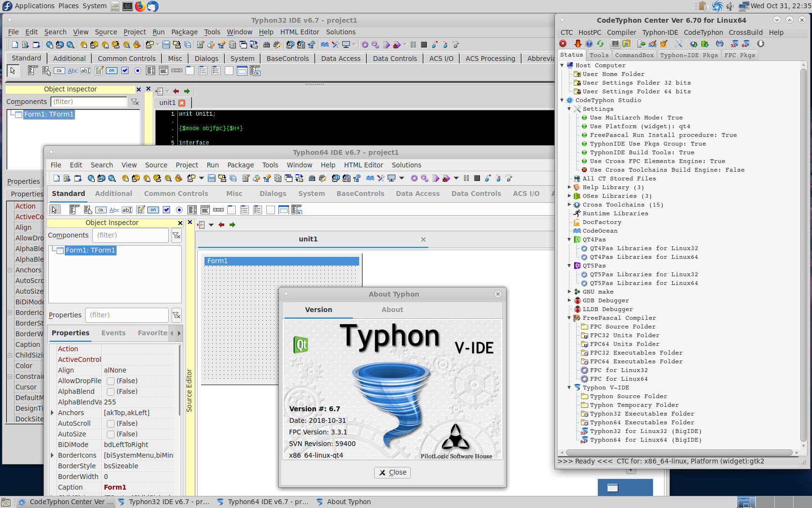Click the purple Run icon in Typhon64 toolbar
This screenshot has width=812, height=508.
point(436,178)
